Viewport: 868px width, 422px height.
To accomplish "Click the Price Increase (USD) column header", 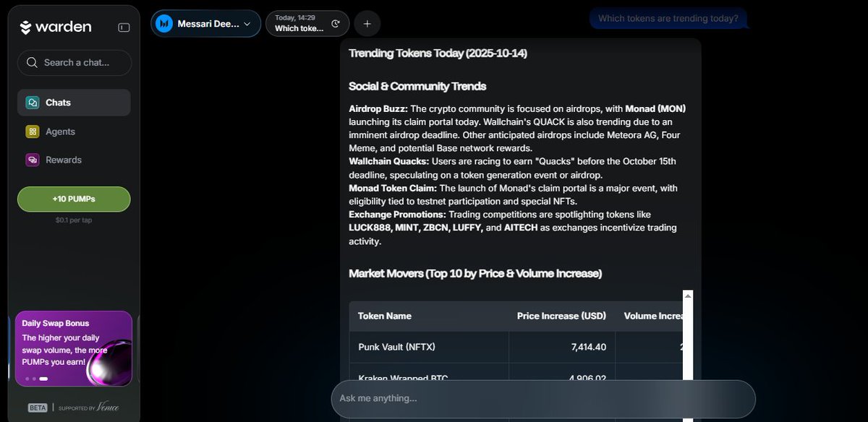I will [561, 316].
